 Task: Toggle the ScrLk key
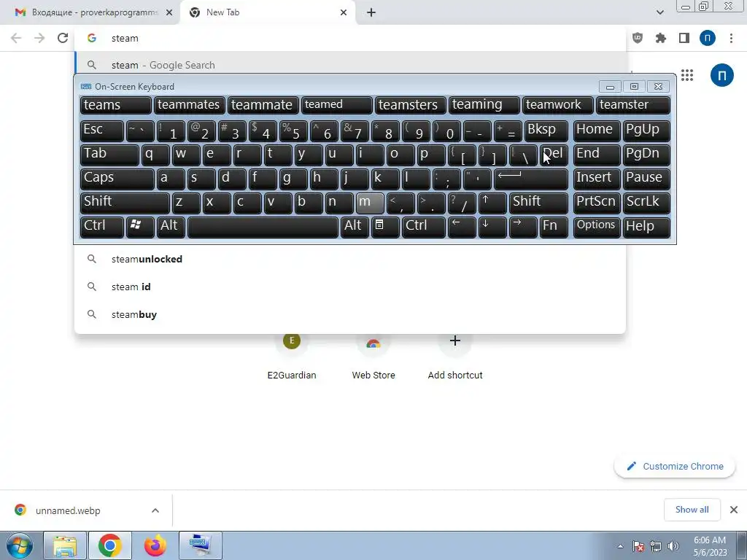coord(646,203)
